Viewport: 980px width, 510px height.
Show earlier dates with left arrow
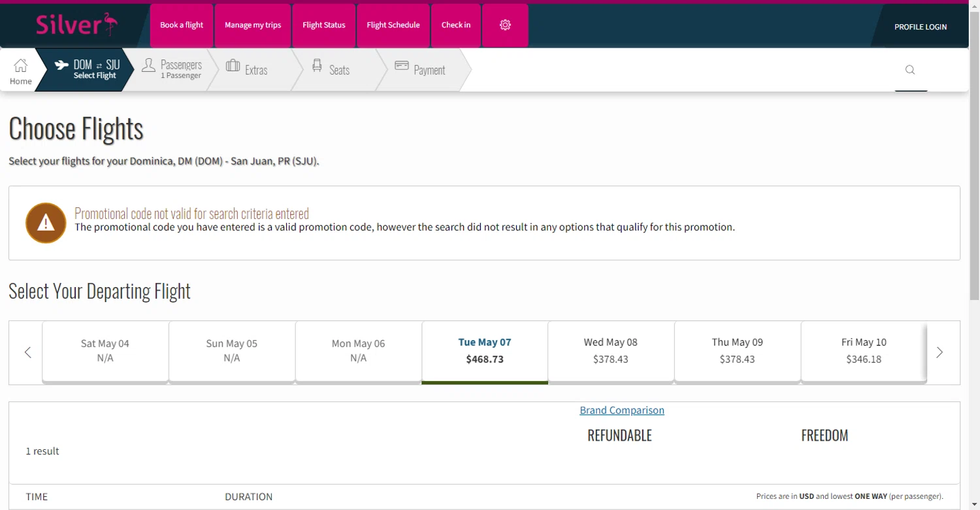[x=27, y=352]
